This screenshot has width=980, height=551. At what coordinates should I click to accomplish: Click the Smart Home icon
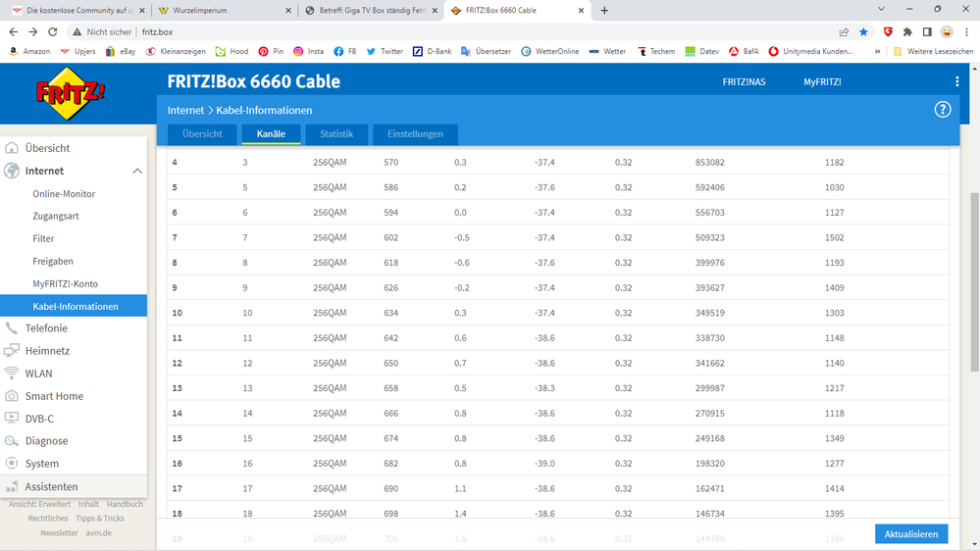[11, 395]
